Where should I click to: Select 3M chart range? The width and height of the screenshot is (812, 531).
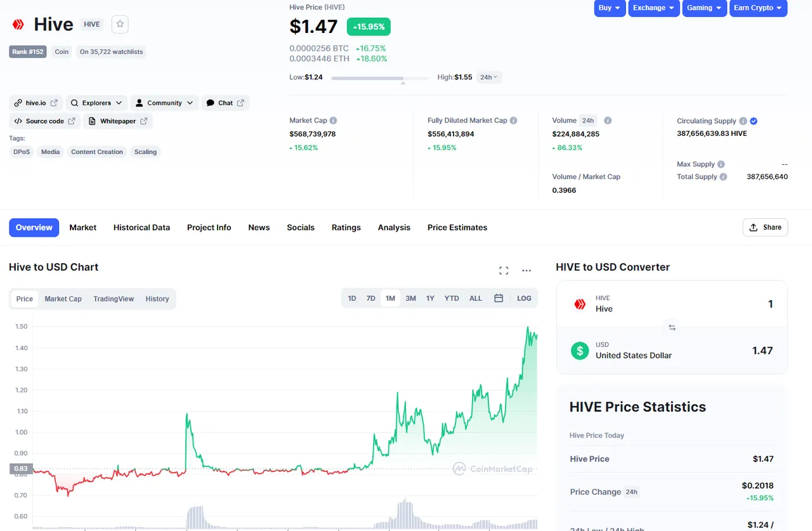[411, 298]
